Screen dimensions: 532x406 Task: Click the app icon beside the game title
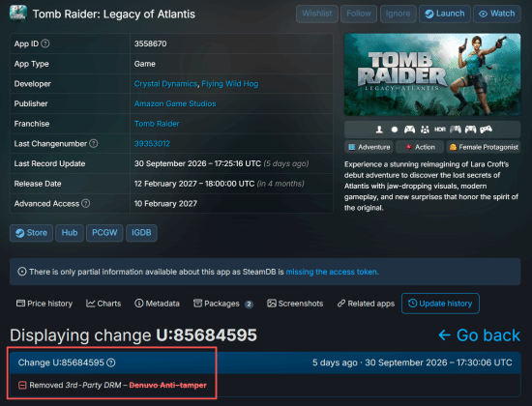click(x=18, y=14)
